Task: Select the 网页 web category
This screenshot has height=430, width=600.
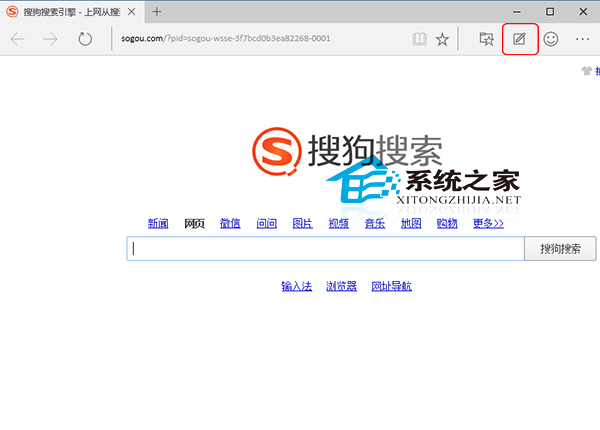Action: click(194, 223)
